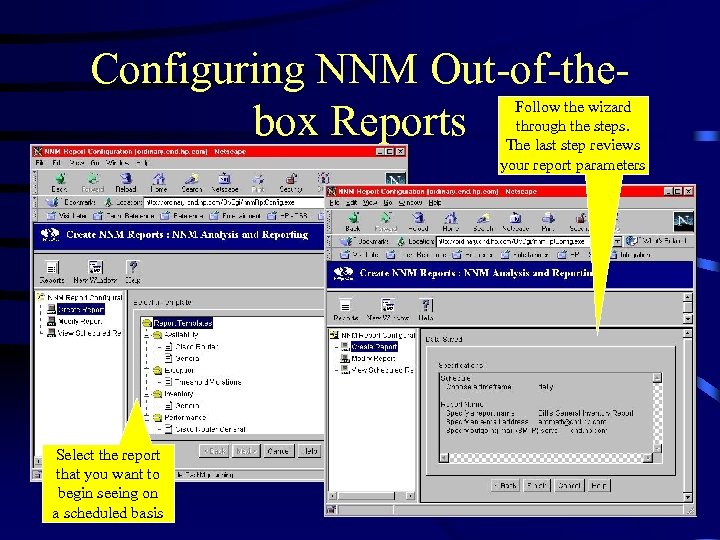Click Netscape toolbar icon in the right window

(x=516, y=222)
